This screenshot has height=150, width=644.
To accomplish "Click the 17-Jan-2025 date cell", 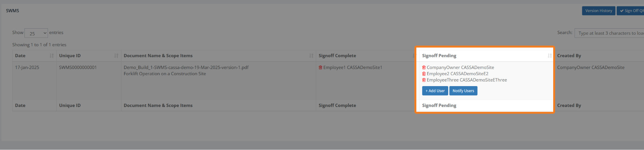I will click(x=27, y=67).
